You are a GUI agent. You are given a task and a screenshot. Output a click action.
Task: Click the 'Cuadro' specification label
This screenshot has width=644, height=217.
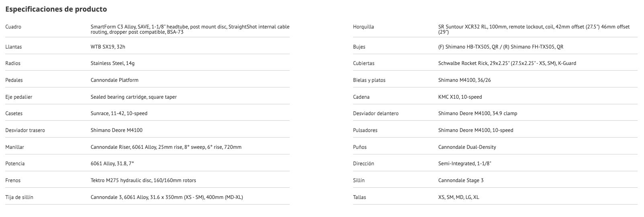13,27
